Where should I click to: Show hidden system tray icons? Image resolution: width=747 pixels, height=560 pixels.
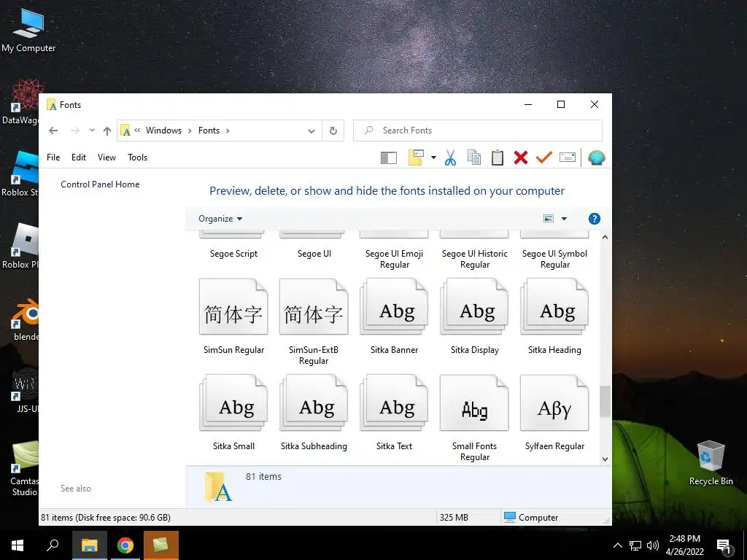point(617,545)
